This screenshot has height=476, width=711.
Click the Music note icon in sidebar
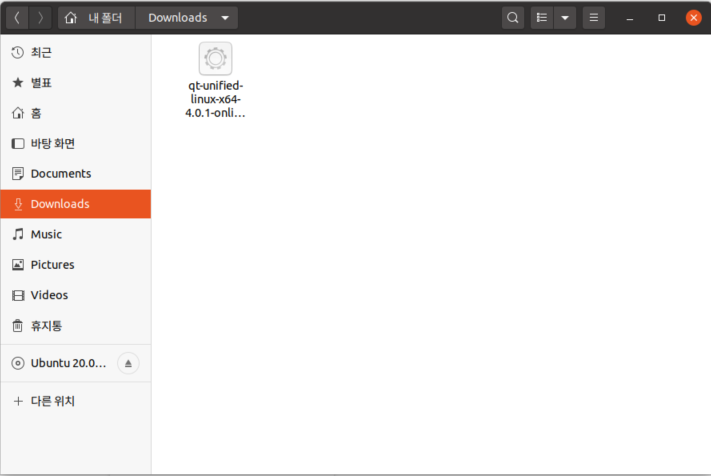[x=18, y=234]
